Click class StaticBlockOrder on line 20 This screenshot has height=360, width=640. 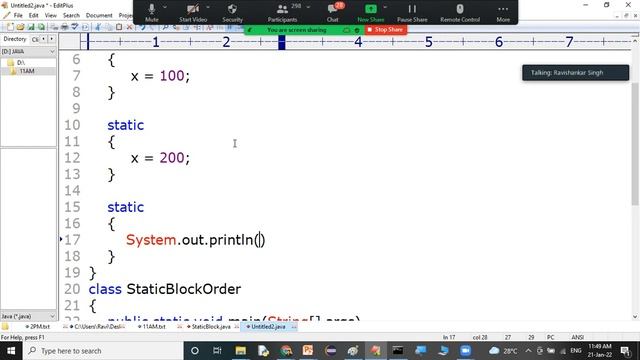point(165,289)
